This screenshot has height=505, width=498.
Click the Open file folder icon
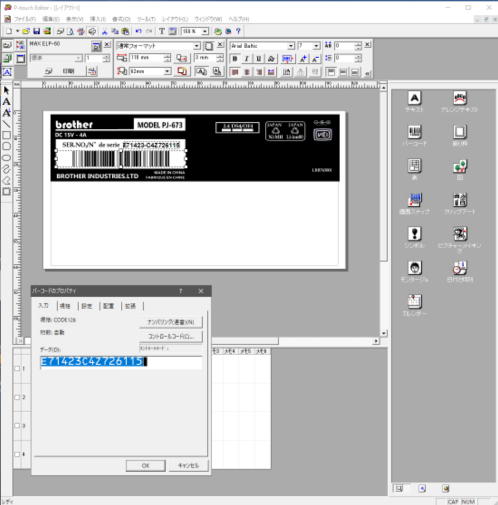[26, 31]
